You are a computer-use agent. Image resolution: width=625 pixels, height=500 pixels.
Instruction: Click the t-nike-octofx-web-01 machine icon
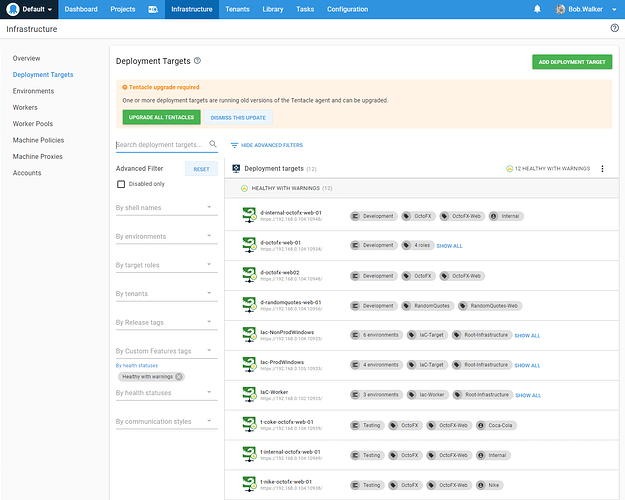(249, 484)
